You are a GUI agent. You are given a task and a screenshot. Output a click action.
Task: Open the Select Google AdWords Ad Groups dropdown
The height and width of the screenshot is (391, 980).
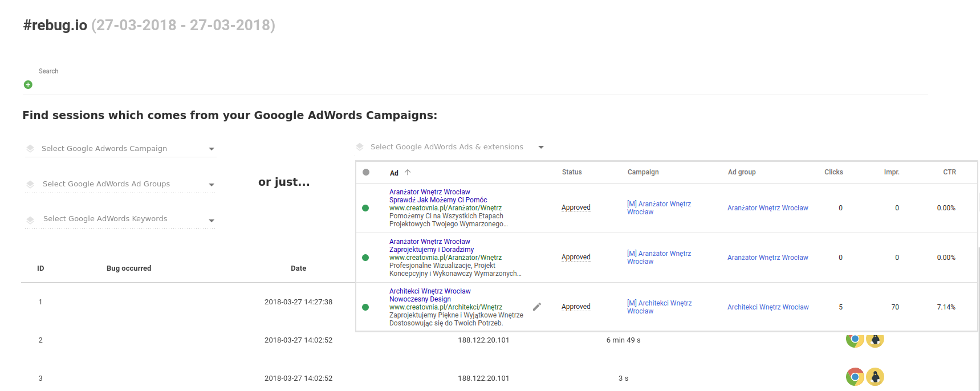click(x=120, y=184)
